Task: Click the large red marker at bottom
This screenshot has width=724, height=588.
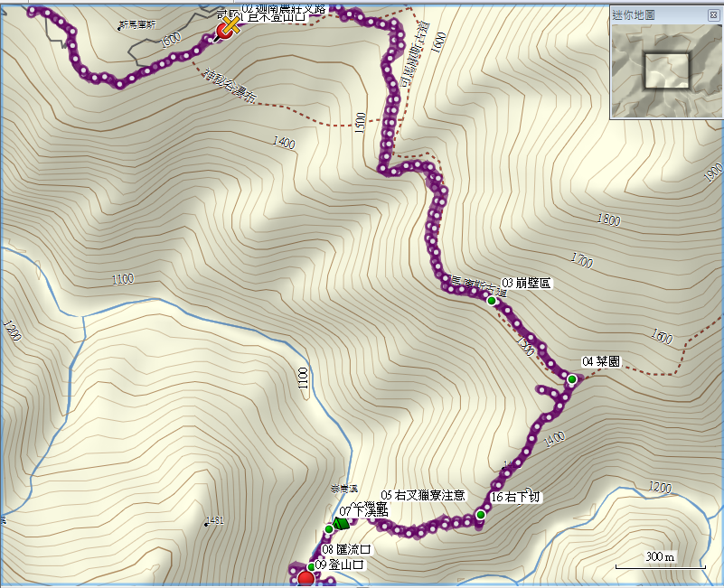Action: tap(306, 579)
